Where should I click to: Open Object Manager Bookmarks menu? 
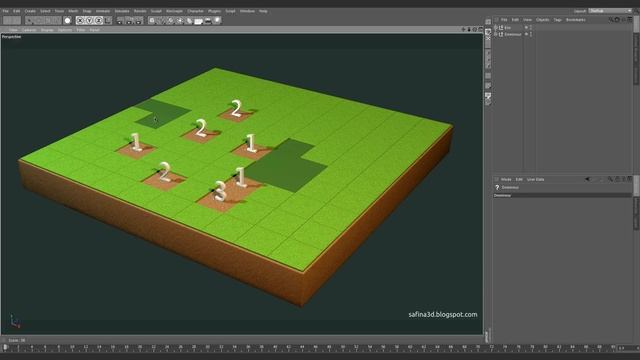(x=576, y=20)
